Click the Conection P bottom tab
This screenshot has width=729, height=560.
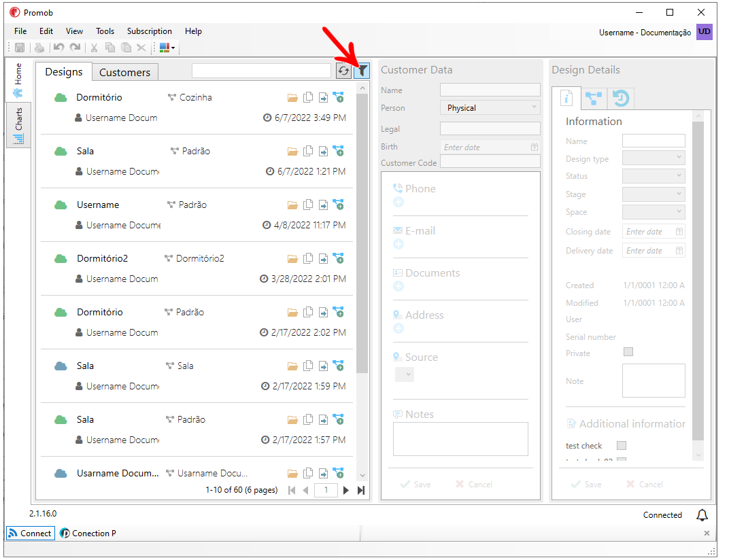click(x=88, y=533)
